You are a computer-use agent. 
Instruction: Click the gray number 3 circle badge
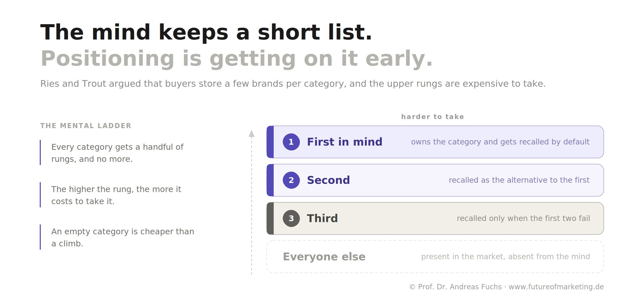291,218
